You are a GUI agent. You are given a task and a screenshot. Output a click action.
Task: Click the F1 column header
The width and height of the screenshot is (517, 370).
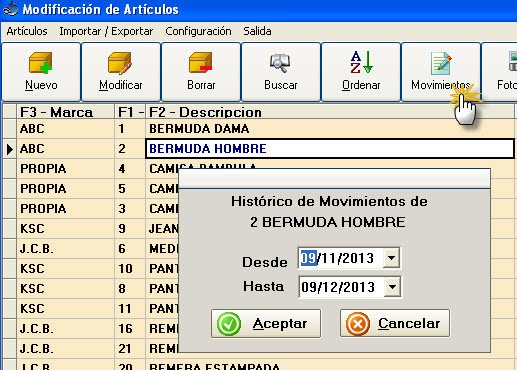[x=130, y=112]
